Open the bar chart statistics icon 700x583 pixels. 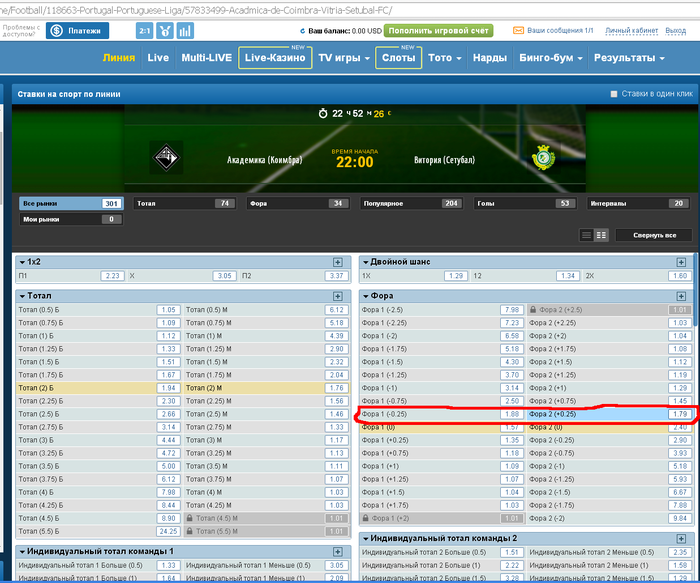pos(185,31)
